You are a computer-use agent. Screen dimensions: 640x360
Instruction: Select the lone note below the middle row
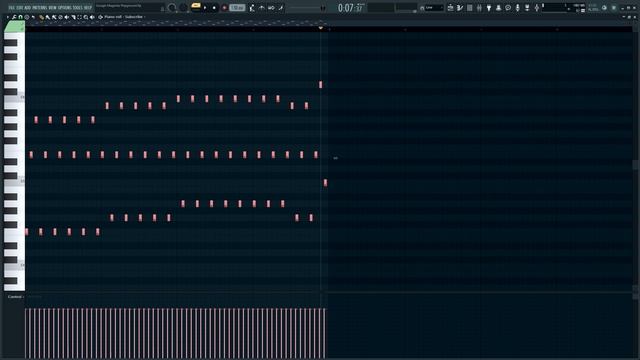point(325,182)
